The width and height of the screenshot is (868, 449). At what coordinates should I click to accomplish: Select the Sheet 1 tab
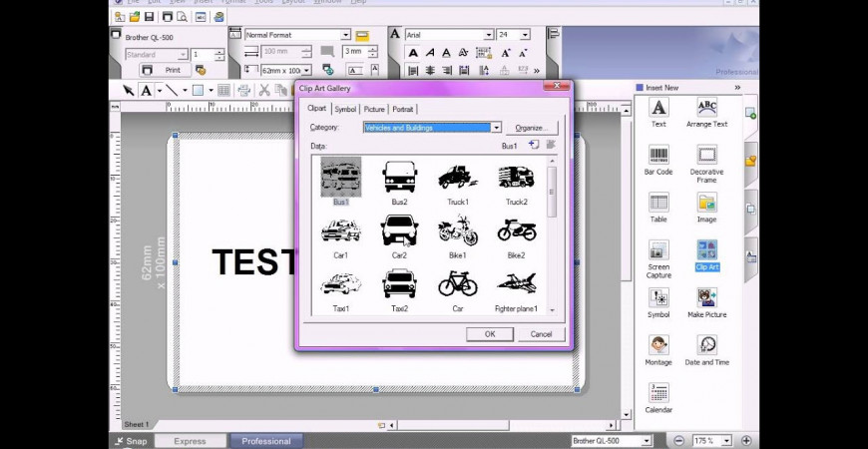point(136,424)
